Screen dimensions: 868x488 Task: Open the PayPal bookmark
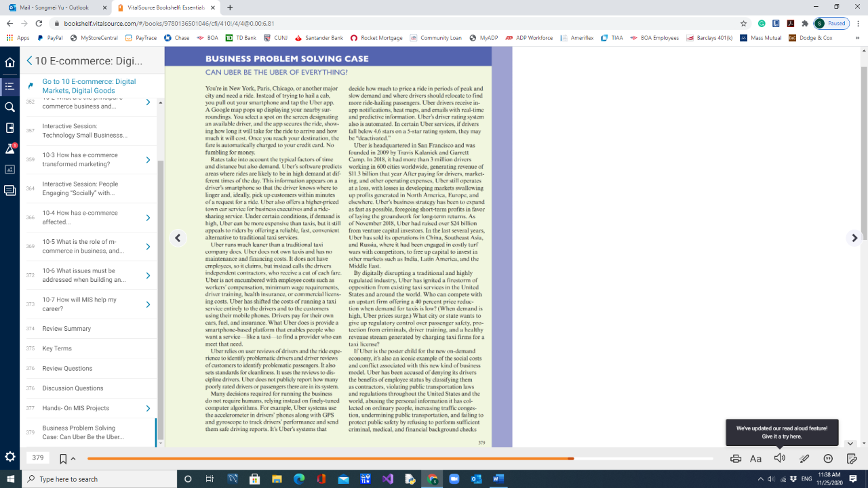click(x=50, y=38)
